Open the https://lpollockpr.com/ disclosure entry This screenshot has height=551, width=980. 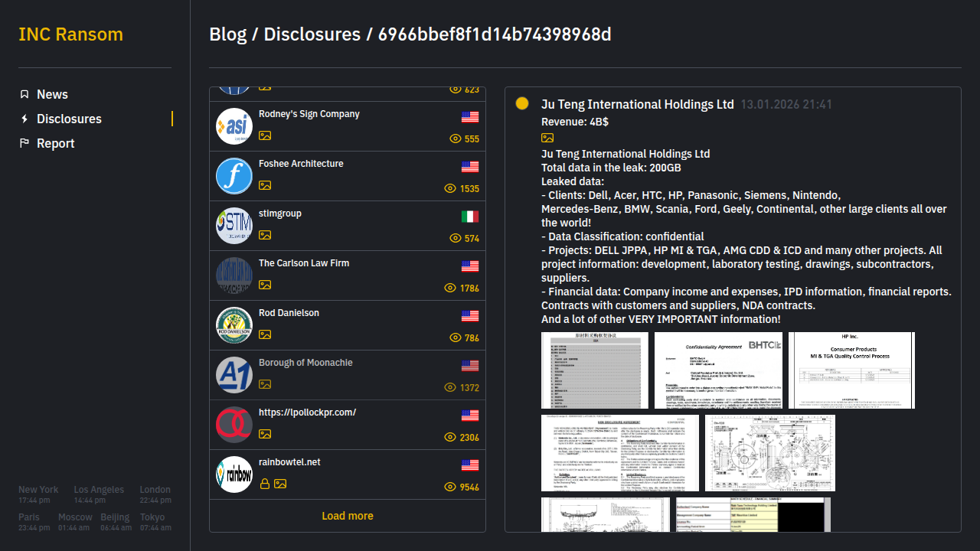pyautogui.click(x=307, y=412)
